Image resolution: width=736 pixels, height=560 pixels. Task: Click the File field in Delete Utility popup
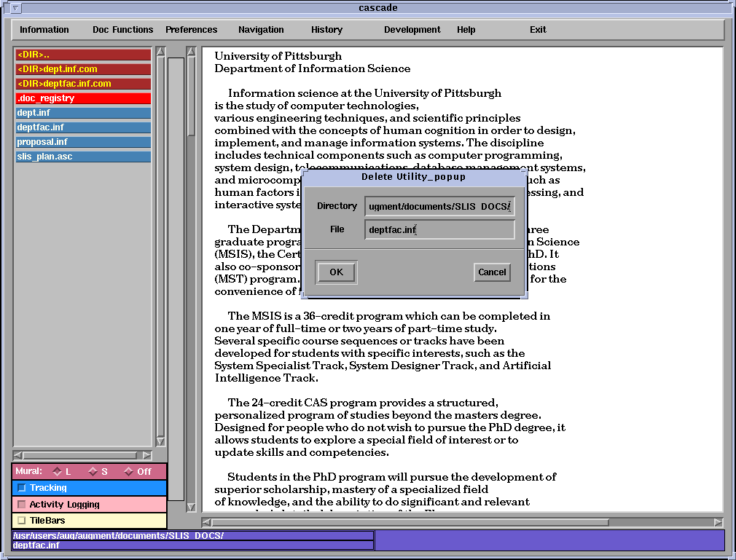(439, 230)
